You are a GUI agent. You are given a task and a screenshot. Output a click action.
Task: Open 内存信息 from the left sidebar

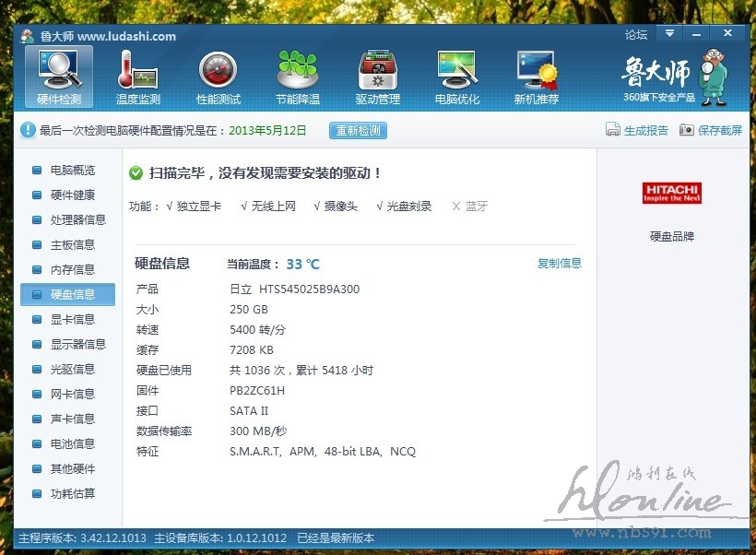tap(71, 270)
